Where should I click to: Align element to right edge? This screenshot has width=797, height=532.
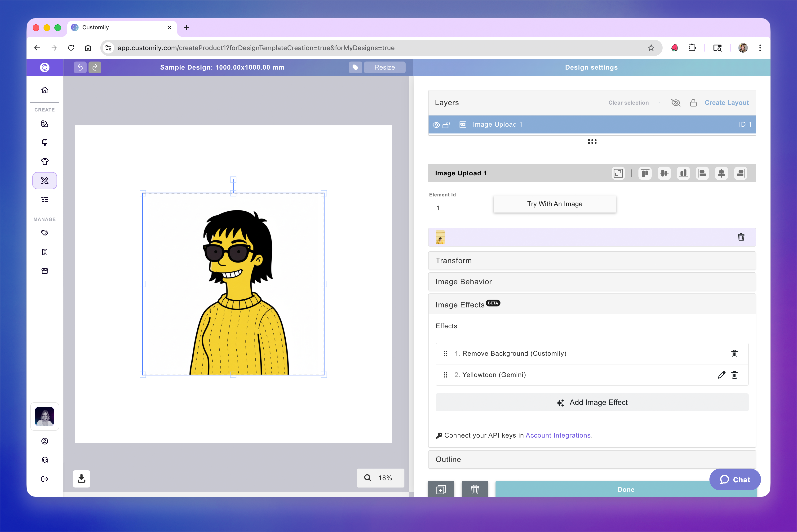pos(741,173)
